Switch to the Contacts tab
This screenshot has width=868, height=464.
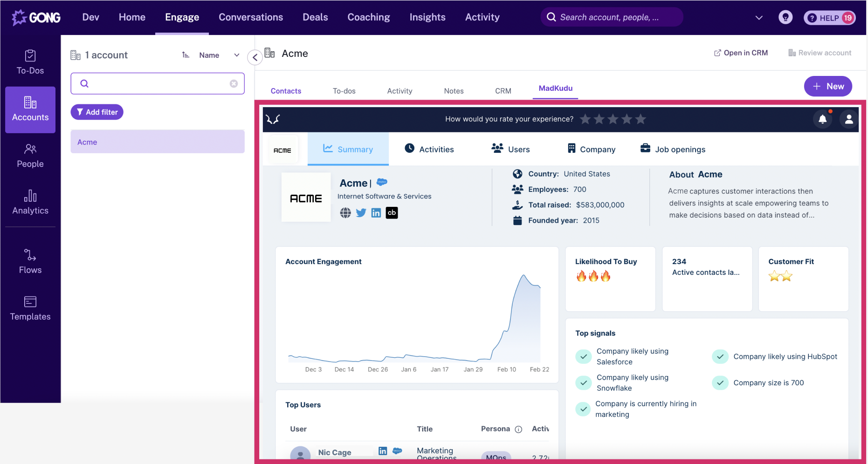point(286,91)
